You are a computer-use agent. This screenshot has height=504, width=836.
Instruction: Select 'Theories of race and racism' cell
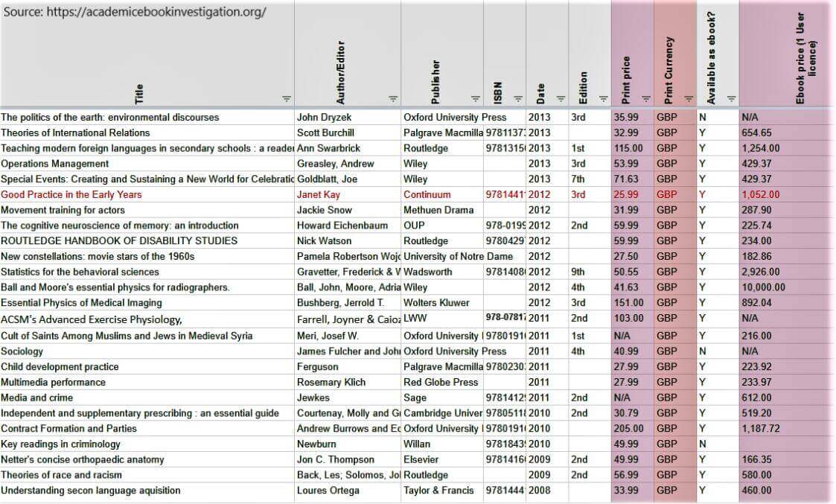pos(147,475)
